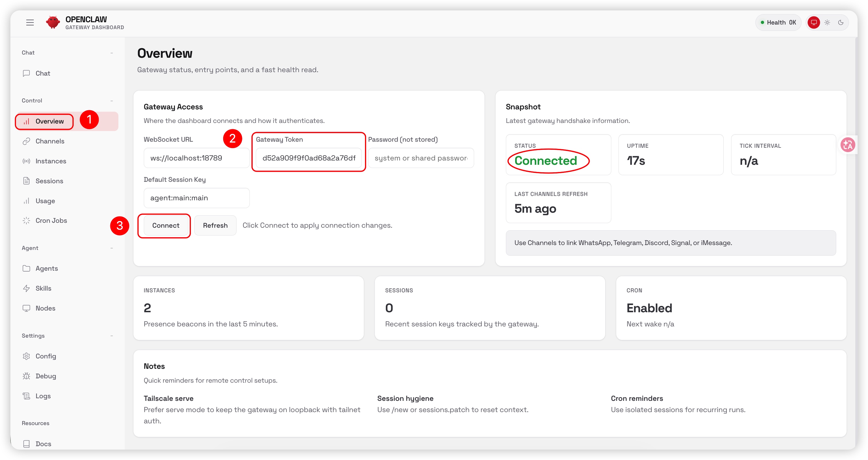Image resolution: width=868 pixels, height=460 pixels.
Task: Click the Refresh button
Action: [215, 225]
